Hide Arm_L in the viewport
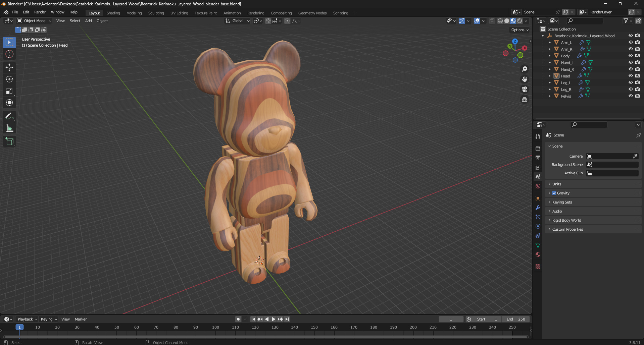The width and height of the screenshot is (644, 345). click(x=631, y=42)
